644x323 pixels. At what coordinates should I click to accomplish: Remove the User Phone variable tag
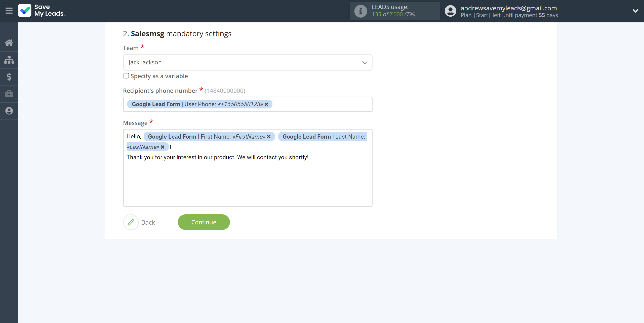266,104
